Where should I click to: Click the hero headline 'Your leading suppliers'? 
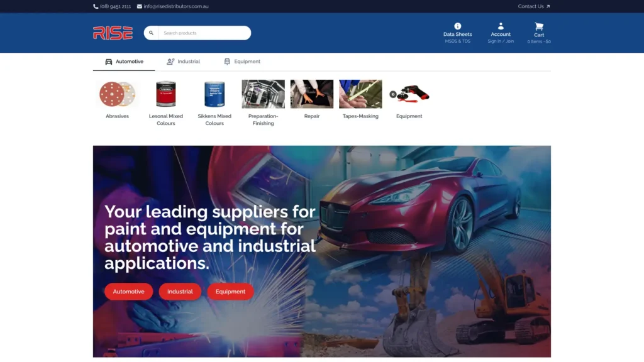(x=210, y=237)
